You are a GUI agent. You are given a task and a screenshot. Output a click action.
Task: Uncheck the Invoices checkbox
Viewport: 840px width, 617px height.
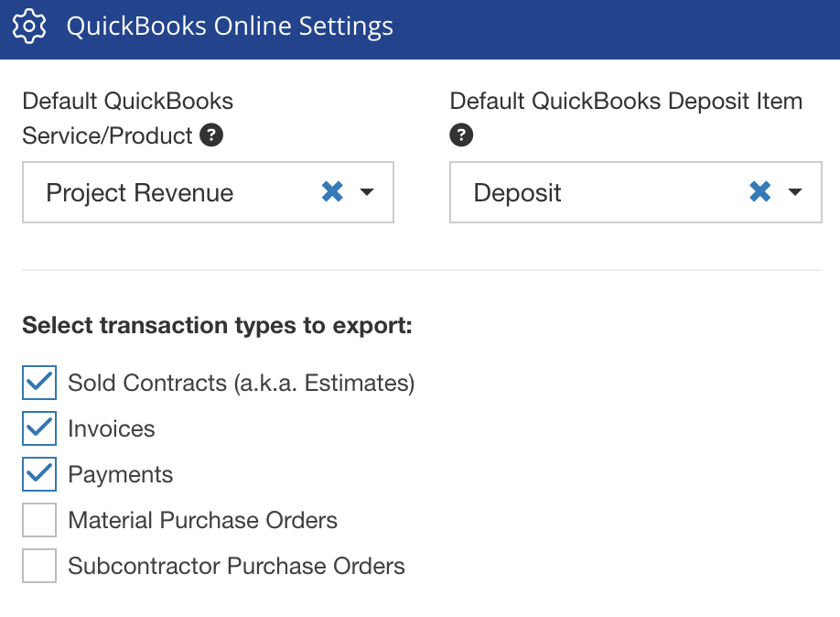(x=39, y=428)
